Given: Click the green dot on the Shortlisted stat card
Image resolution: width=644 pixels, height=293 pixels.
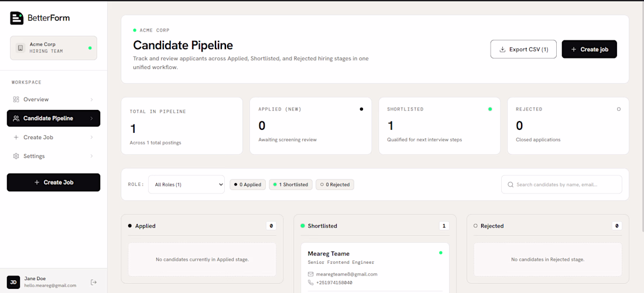Looking at the screenshot, I should (x=490, y=109).
